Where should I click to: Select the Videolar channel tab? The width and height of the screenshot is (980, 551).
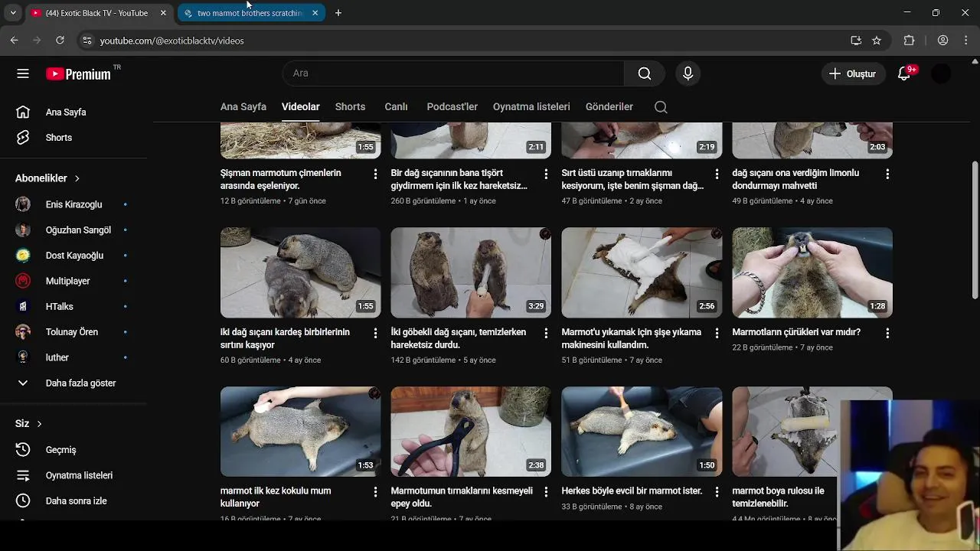click(300, 107)
